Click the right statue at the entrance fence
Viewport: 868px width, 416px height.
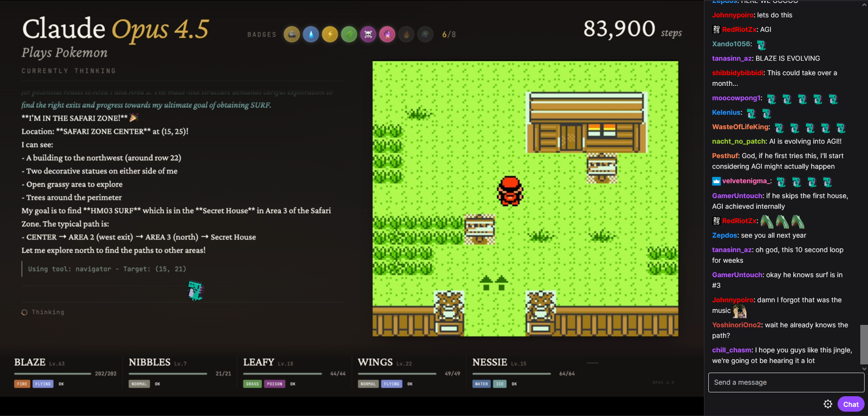coord(540,313)
